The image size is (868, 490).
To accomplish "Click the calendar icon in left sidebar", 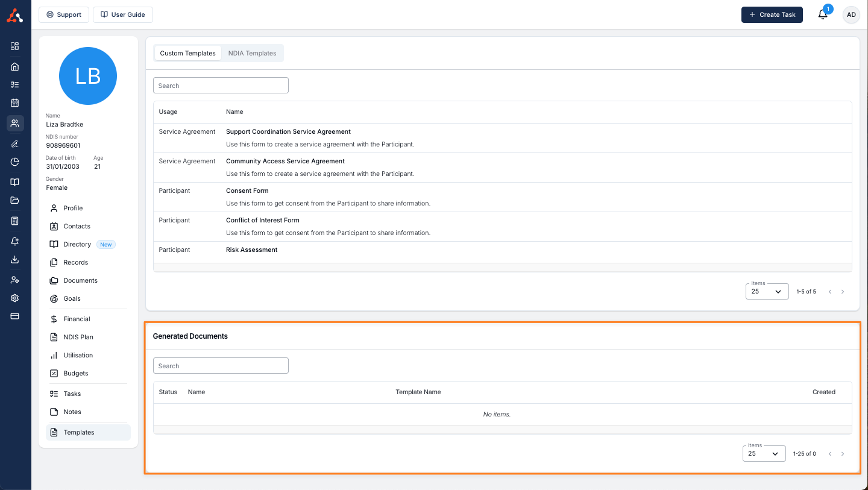I will point(15,103).
